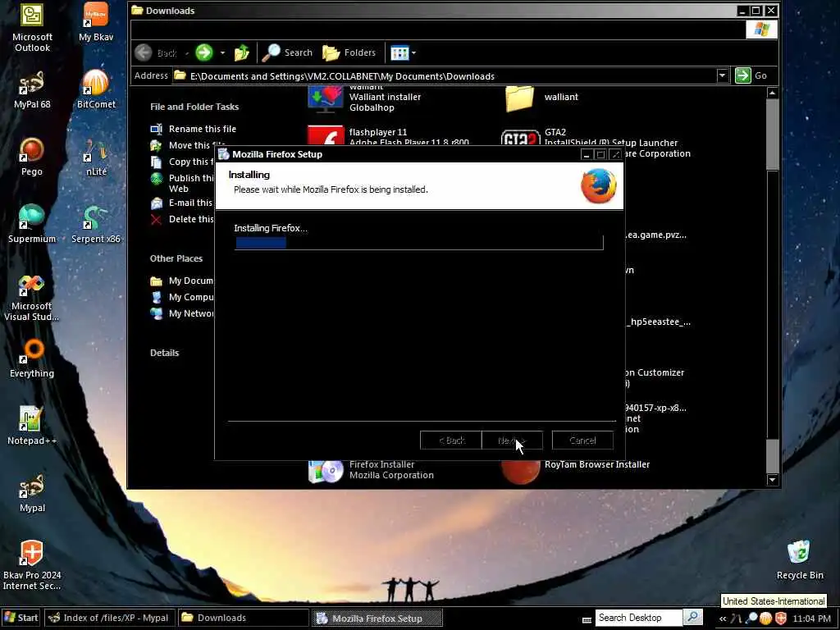The image size is (840, 630).
Task: Switch to Index of /files/XP - Mypal taskbar button
Action: [109, 618]
